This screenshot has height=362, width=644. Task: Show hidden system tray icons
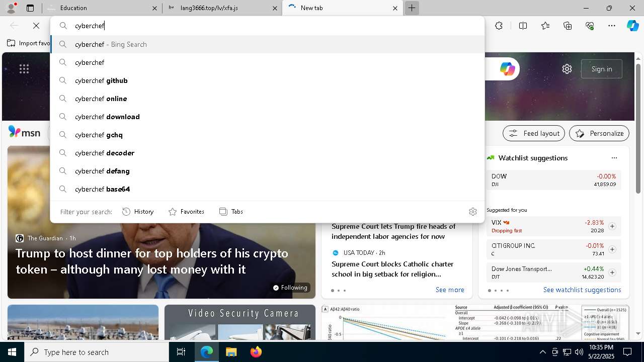click(x=542, y=352)
